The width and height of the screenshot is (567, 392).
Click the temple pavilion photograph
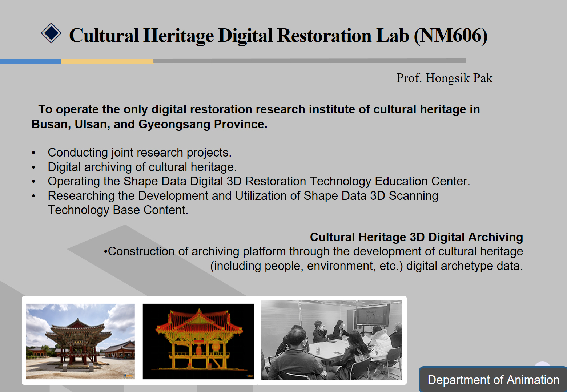coord(80,341)
